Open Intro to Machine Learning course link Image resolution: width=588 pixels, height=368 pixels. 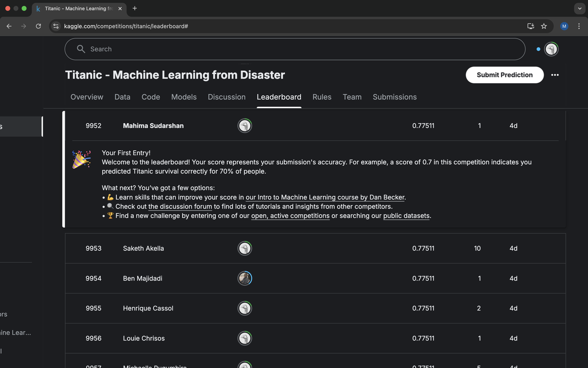click(x=325, y=197)
